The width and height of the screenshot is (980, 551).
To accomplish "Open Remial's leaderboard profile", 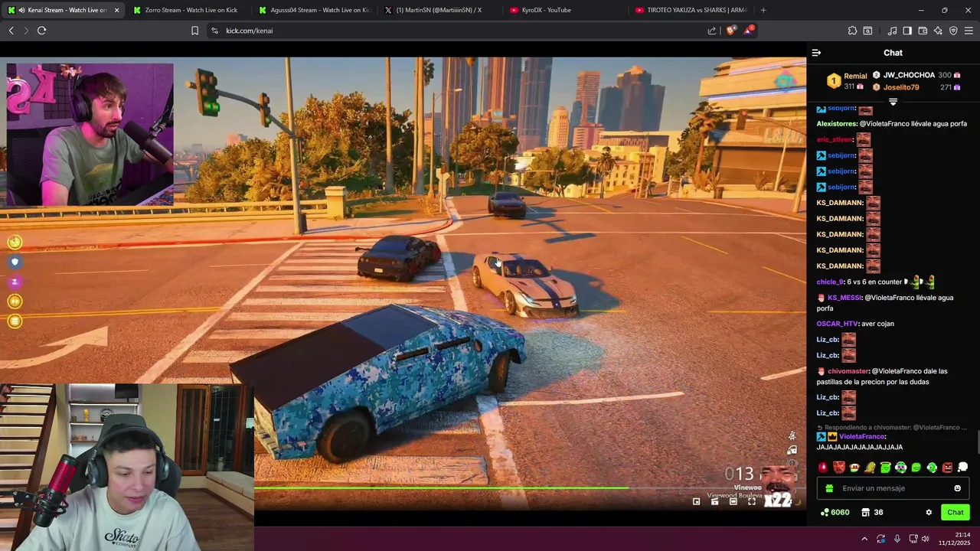I will pos(855,77).
